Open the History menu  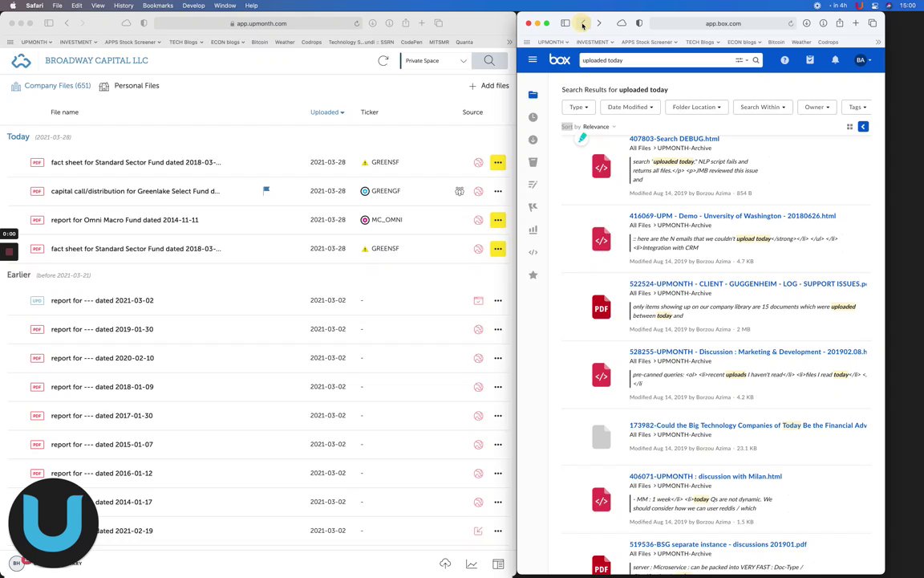click(124, 6)
